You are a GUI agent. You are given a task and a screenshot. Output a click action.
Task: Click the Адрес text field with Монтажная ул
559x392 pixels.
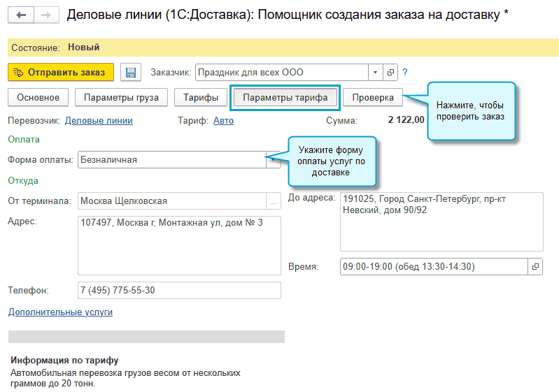point(178,245)
